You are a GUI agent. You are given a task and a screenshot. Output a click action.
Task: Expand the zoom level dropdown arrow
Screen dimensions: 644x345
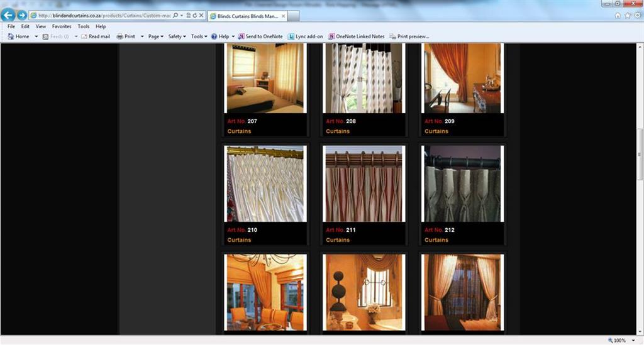(633, 341)
